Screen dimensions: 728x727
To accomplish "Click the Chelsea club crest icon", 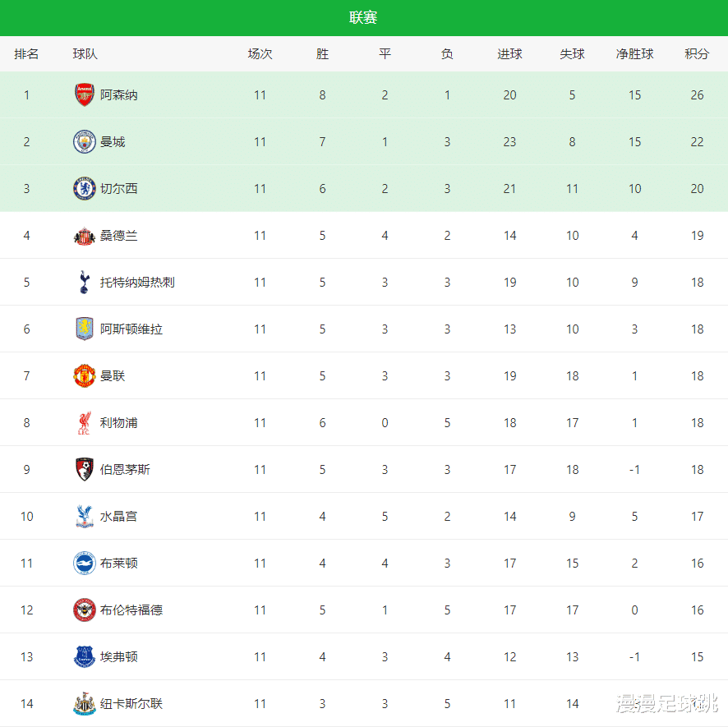I will point(84,189).
